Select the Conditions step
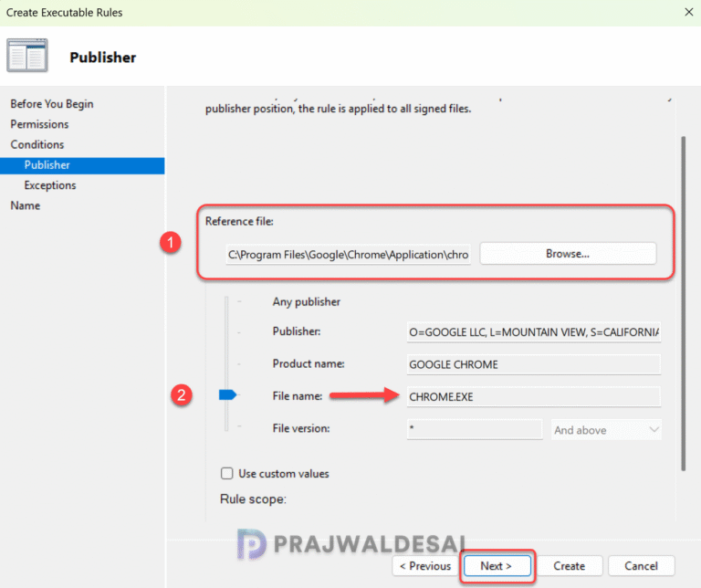Screen dimensions: 701x588 point(37,144)
